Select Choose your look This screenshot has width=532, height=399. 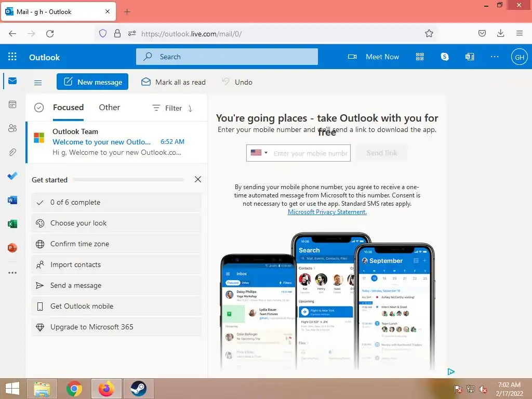coord(116,223)
